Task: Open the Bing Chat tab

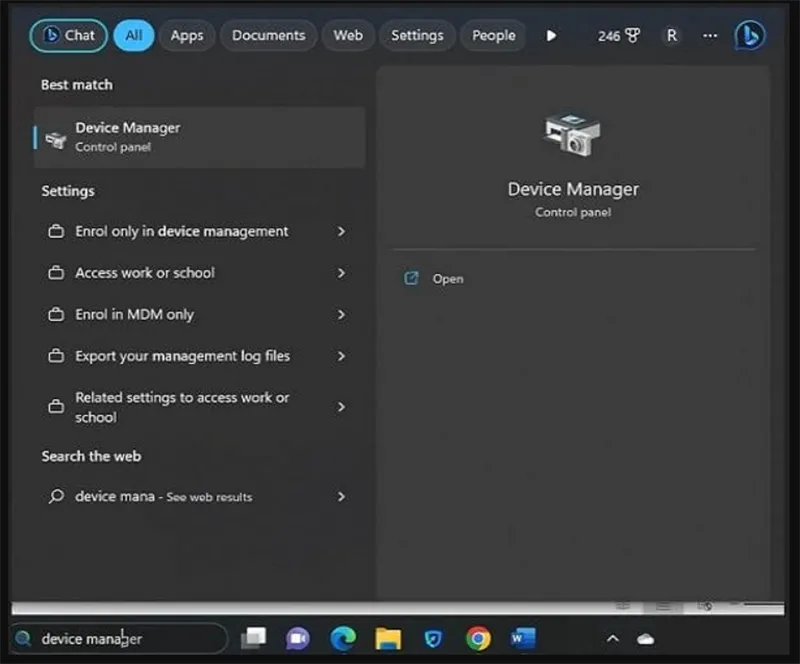Action: (69, 35)
